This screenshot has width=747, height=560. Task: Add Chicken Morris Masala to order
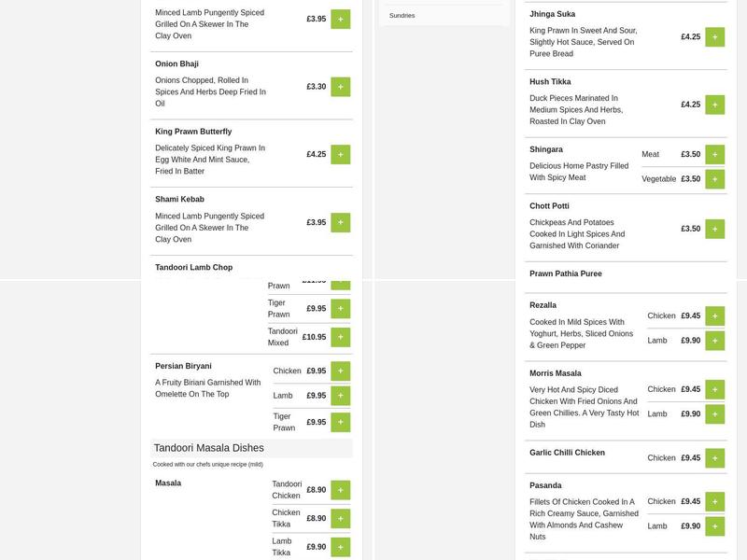714,390
